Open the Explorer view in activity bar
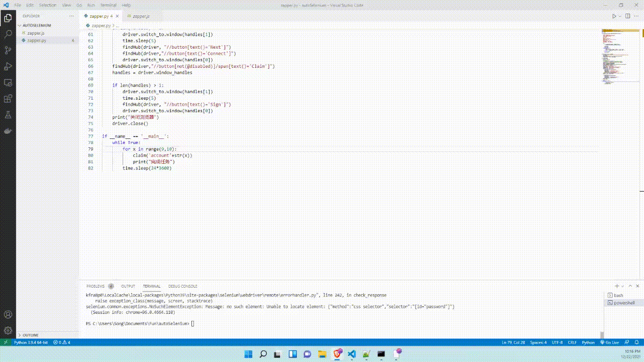 click(8, 18)
